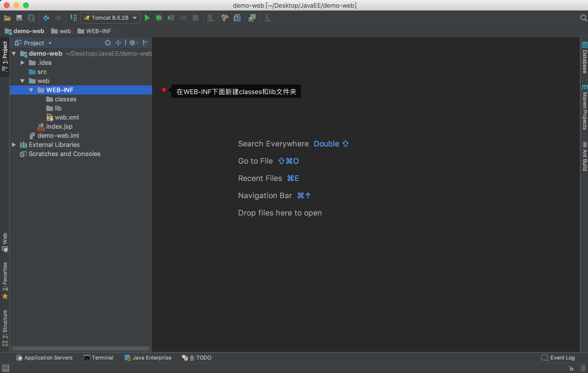Run the Tomcat configuration with green play icon
Viewport: 588px width, 373px height.
click(147, 18)
